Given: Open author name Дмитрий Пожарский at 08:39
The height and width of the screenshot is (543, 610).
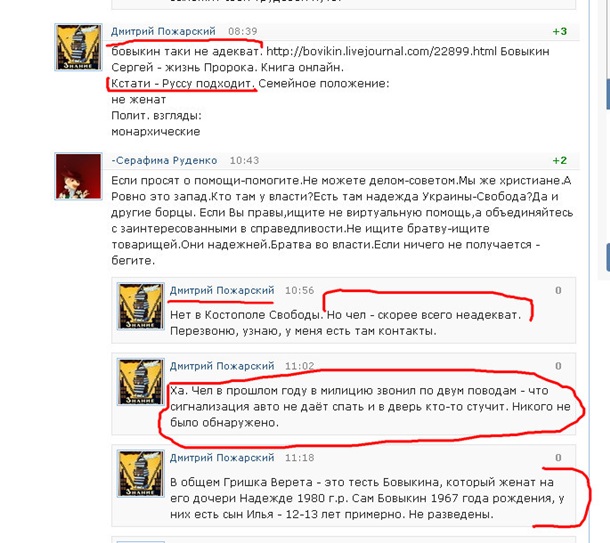Looking at the screenshot, I should click(163, 31).
